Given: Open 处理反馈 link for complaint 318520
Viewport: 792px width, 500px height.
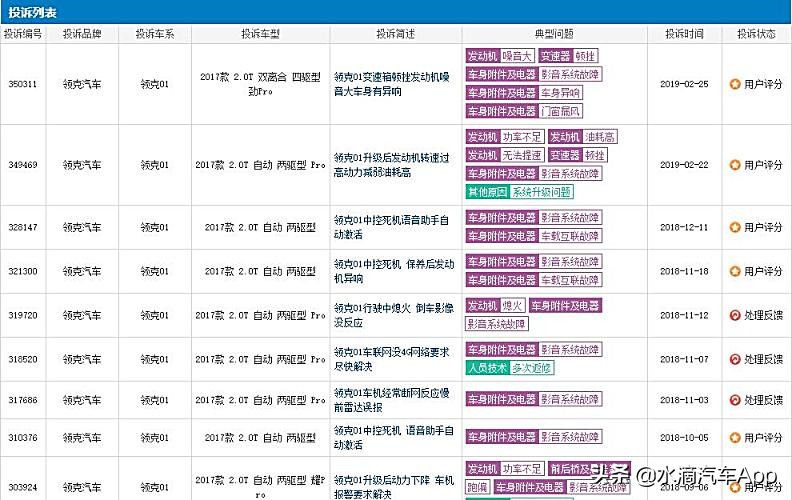Looking at the screenshot, I should pyautogui.click(x=763, y=359).
